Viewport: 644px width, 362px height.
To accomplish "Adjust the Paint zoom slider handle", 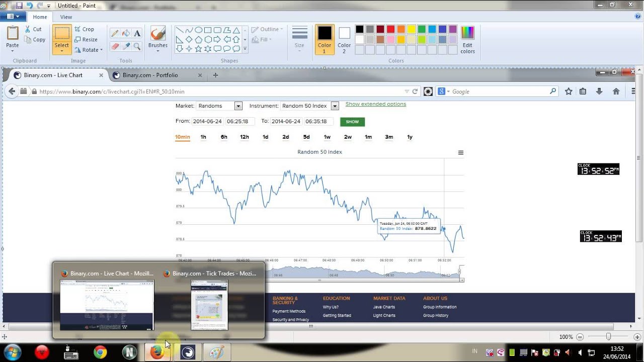I will [608, 336].
